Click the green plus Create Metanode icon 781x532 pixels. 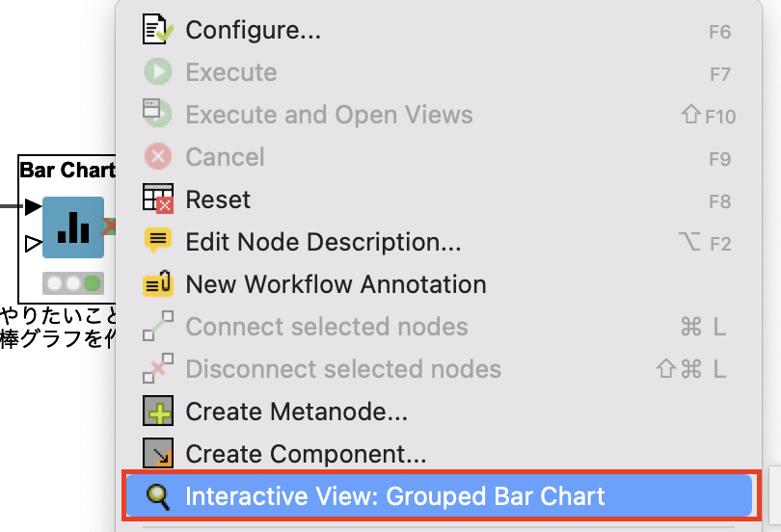click(158, 412)
